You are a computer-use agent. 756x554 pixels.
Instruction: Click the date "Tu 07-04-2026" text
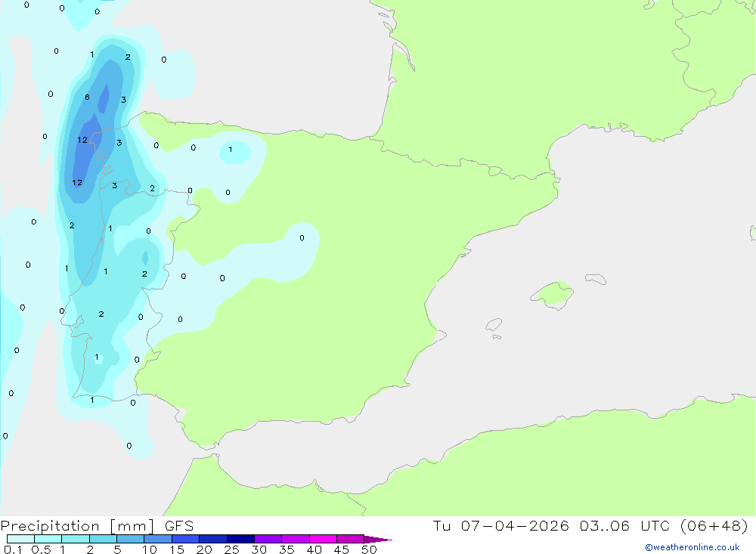coord(500,525)
